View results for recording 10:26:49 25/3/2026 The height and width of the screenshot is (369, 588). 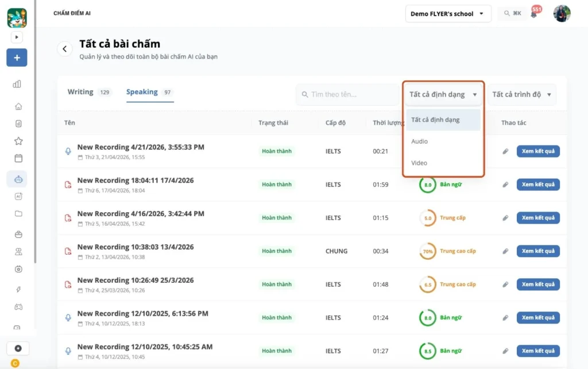[x=537, y=285]
